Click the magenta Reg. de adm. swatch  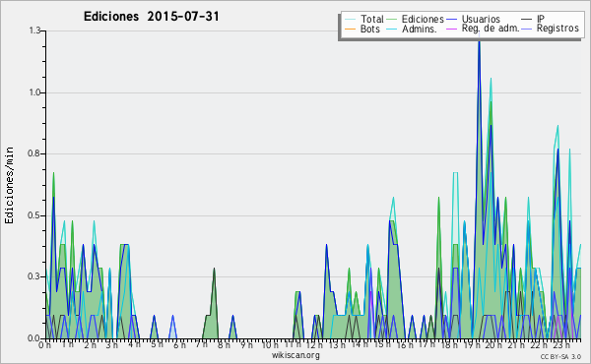coord(451,29)
